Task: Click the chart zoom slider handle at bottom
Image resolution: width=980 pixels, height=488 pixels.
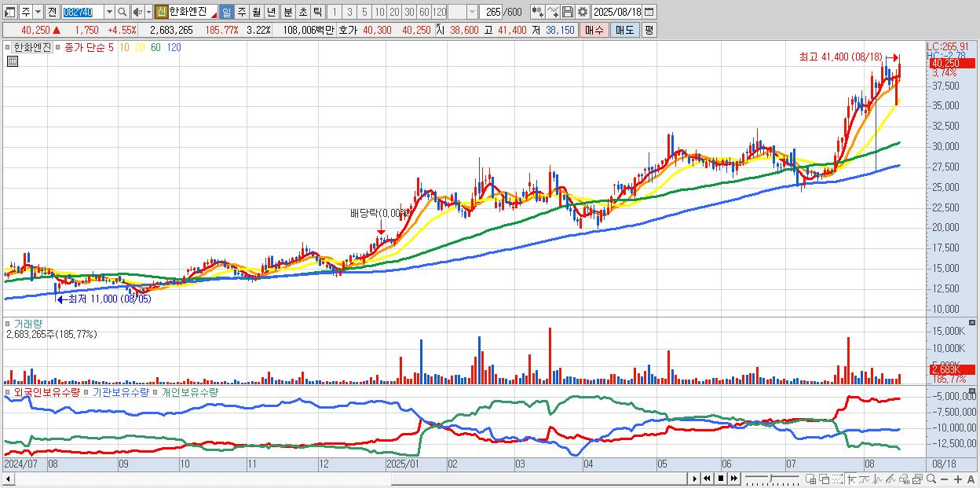Action: (770, 479)
